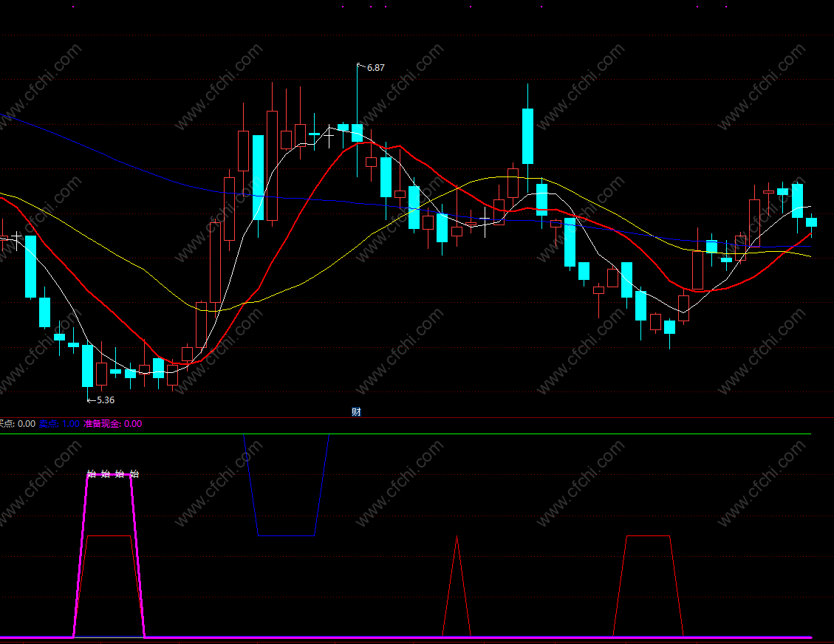
Task: Click the 6.87 high price label
Action: tap(375, 67)
